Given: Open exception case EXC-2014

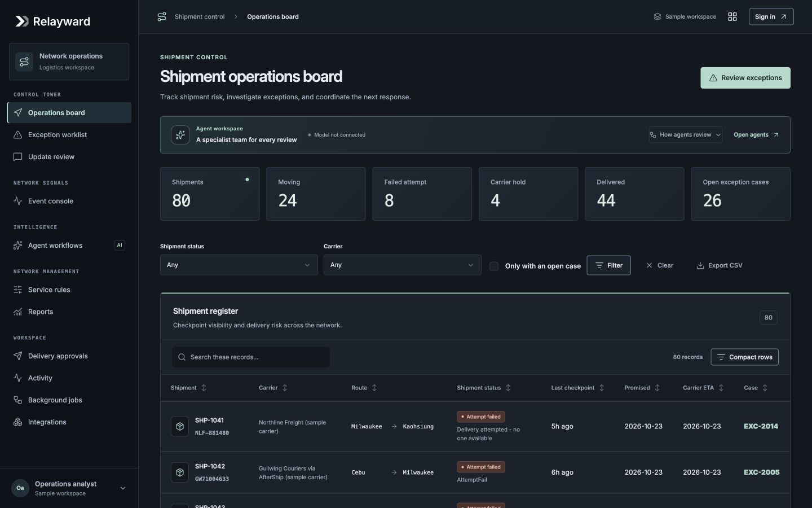Looking at the screenshot, I should (761, 427).
